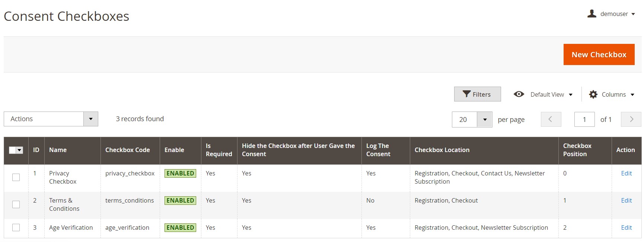Sort by the Name column header
Viewport: 644px width, 242px height.
73,150
